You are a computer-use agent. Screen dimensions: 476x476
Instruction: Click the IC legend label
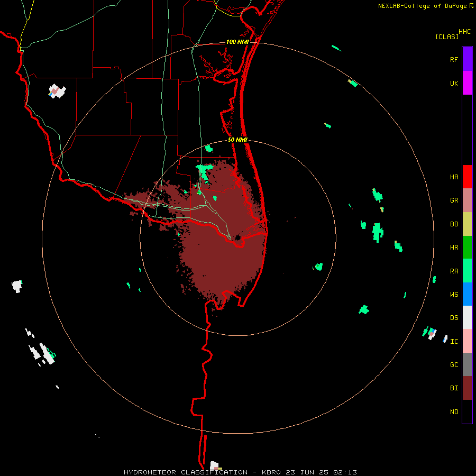pyautogui.click(x=454, y=342)
